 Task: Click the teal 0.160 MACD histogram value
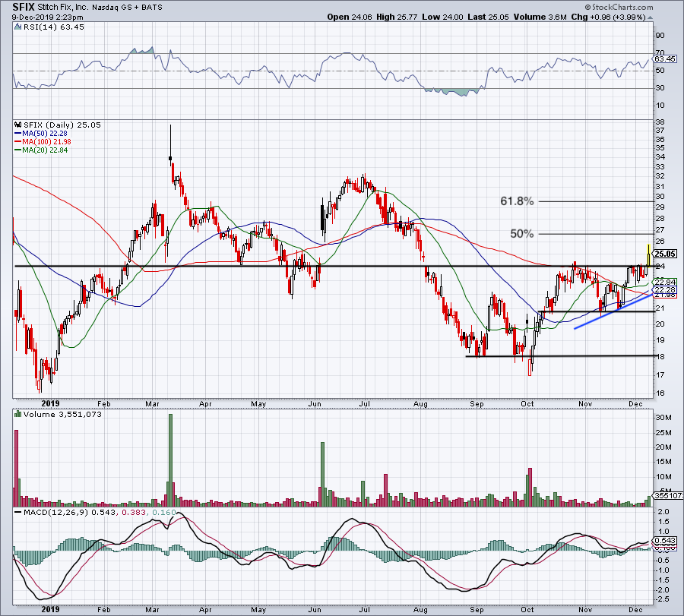point(163,512)
